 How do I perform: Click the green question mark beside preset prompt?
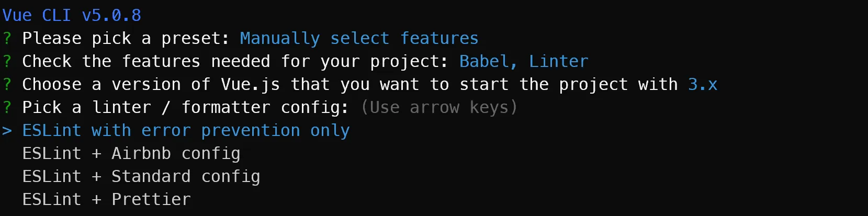pyautogui.click(x=7, y=38)
